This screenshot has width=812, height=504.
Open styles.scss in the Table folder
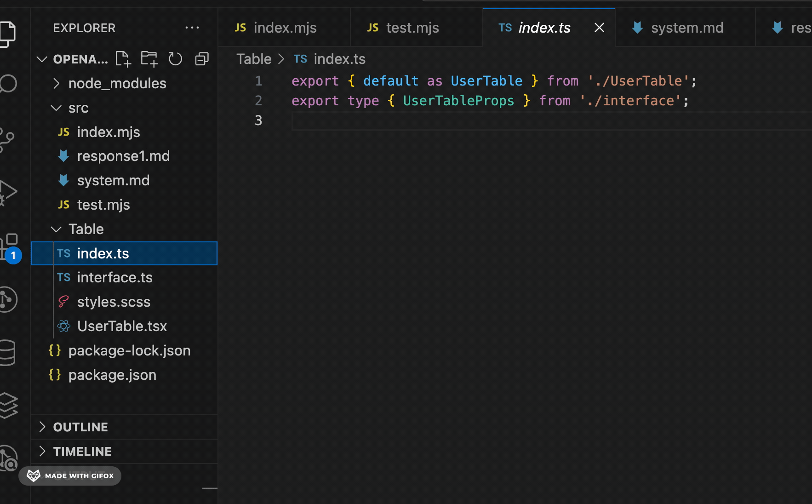114,302
